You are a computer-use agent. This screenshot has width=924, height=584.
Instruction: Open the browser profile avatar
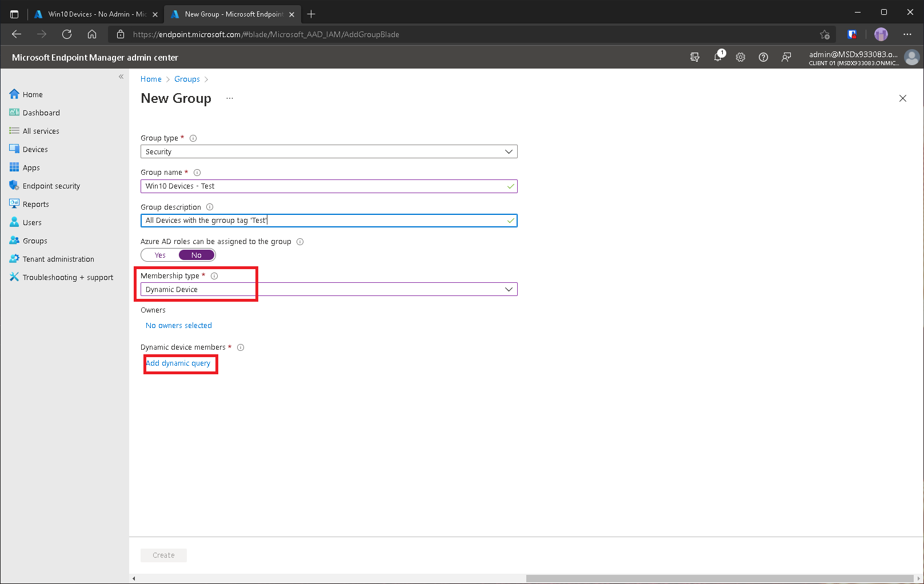tap(881, 34)
